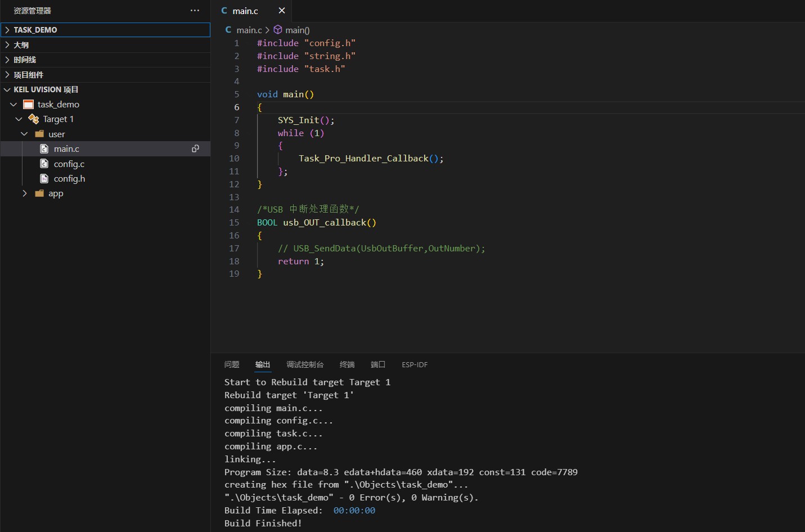Click the while (1) statement
Image resolution: width=805 pixels, height=532 pixels.
coord(301,133)
